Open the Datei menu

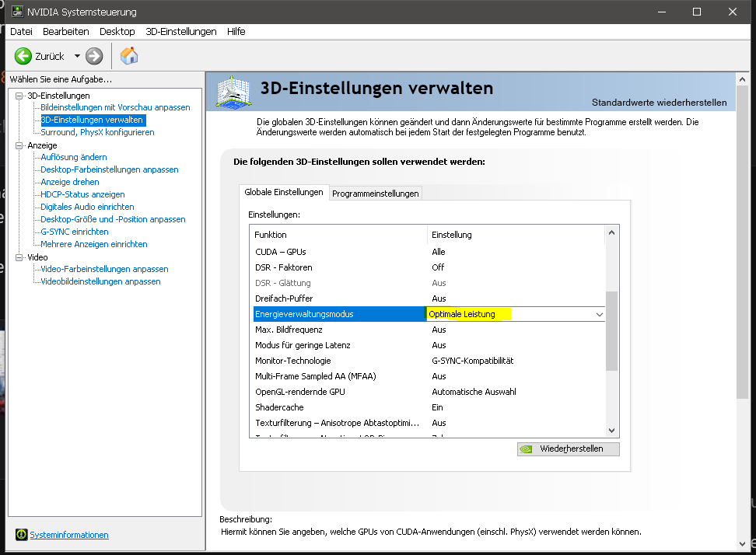coord(21,32)
